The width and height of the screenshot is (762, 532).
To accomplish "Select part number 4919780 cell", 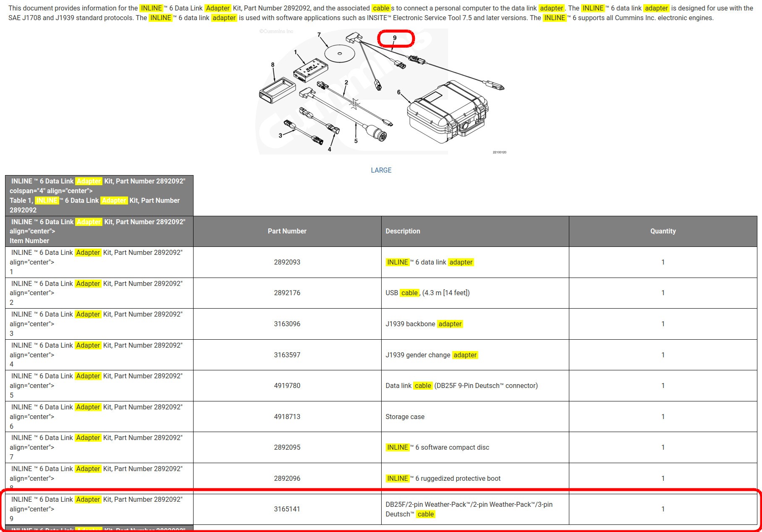I will click(x=287, y=385).
